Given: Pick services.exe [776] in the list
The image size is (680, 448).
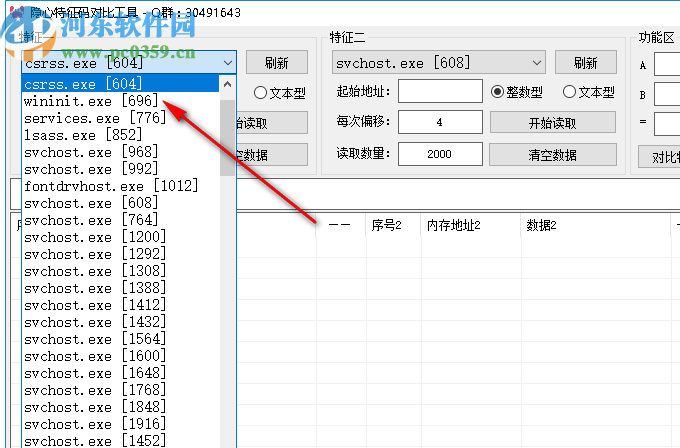Looking at the screenshot, I should pos(121,118).
